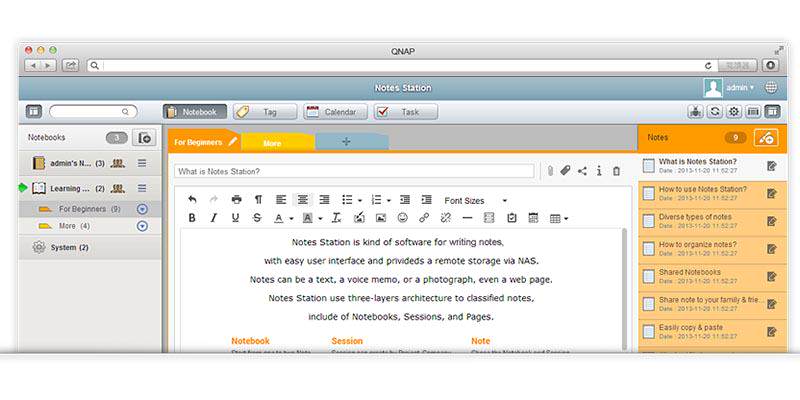The height and width of the screenshot is (400, 800).
Task: Insert a calendar date into the note
Action: coord(533,218)
